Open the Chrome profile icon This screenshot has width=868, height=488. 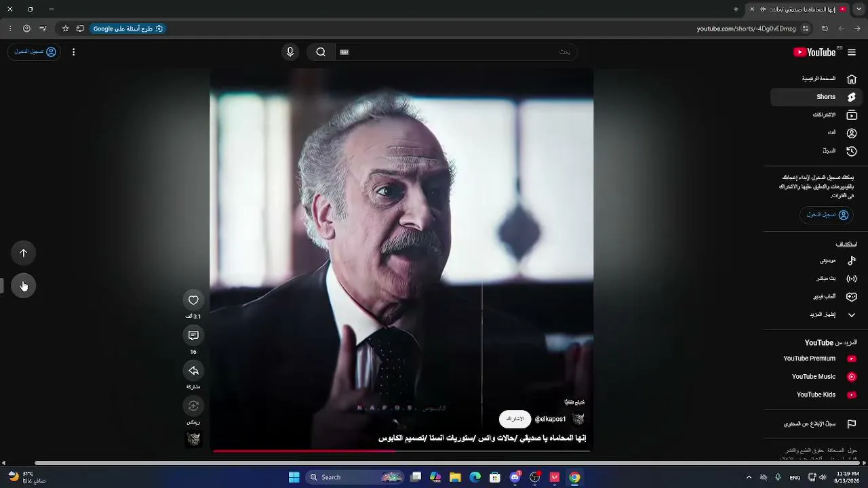click(26, 28)
